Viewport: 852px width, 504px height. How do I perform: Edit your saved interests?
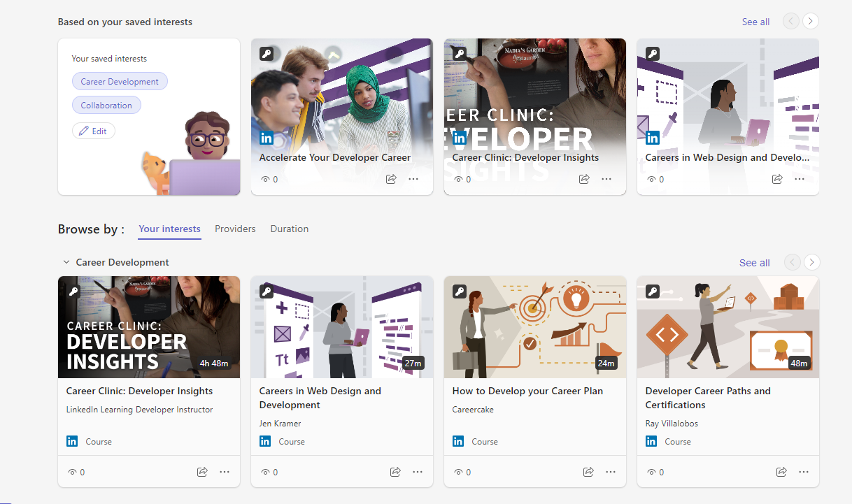click(93, 131)
